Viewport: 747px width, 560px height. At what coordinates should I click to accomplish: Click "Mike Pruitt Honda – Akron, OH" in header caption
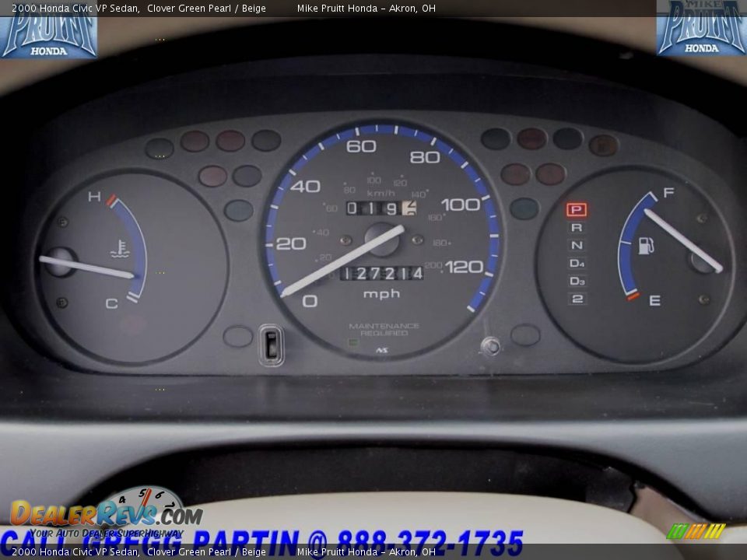(x=366, y=8)
